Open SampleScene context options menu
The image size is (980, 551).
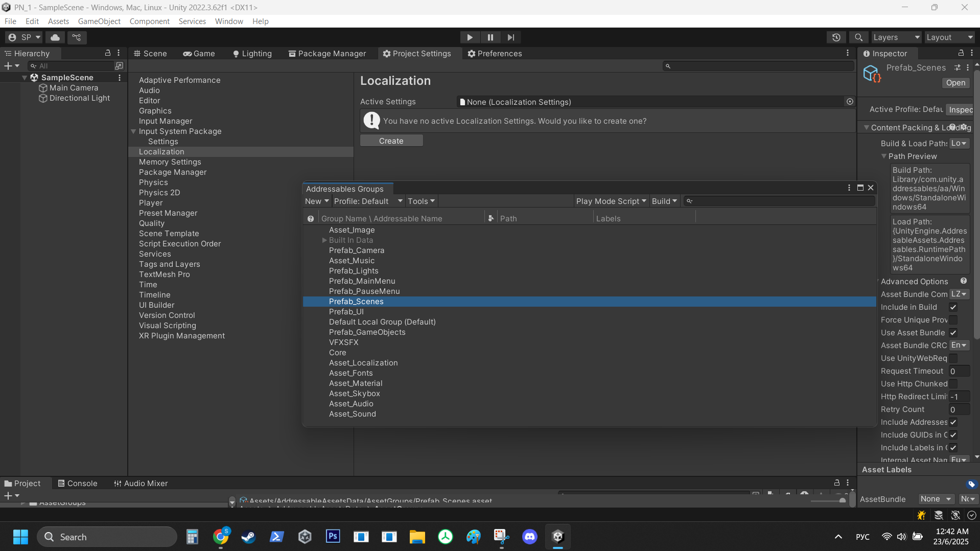coord(120,78)
